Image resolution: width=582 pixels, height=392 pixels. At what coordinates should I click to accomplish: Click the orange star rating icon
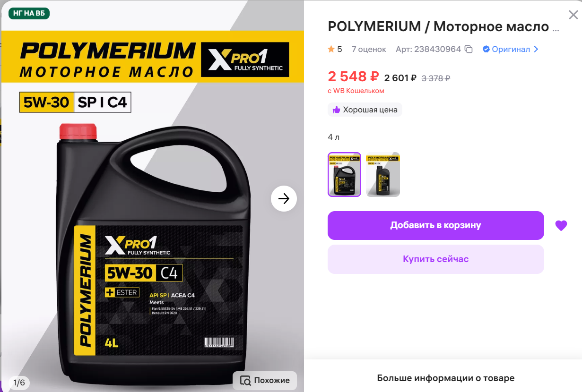(331, 49)
